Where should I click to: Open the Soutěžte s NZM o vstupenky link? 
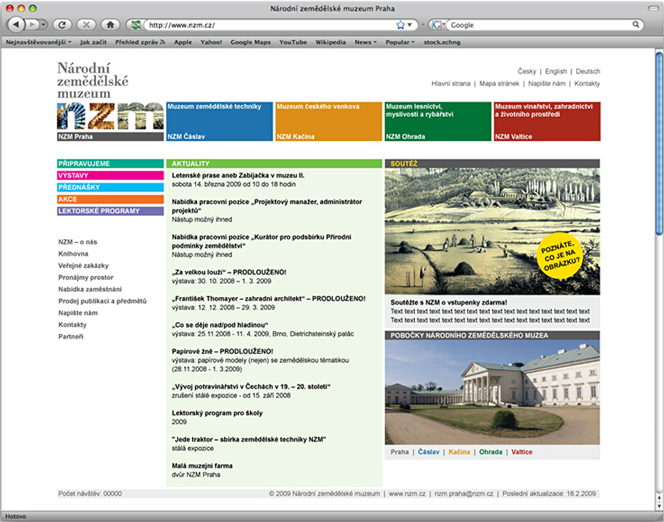point(448,302)
